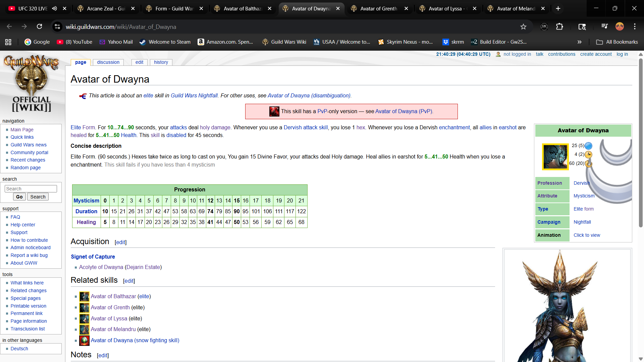The width and height of the screenshot is (644, 362).
Task: Open the All Bookmarks folder
Action: 617,42
